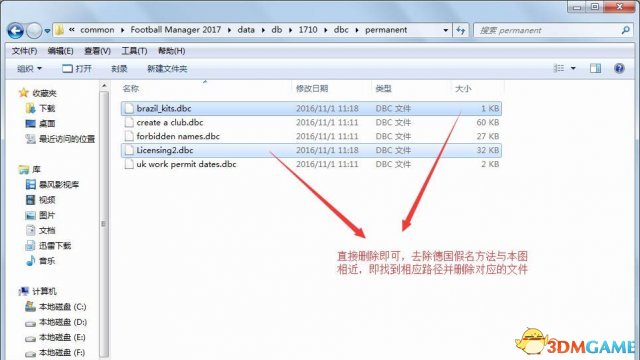Image resolution: width=640 pixels, height=360 pixels.
Task: Click navigation pane scrollbar up arrow
Action: [x=104, y=86]
